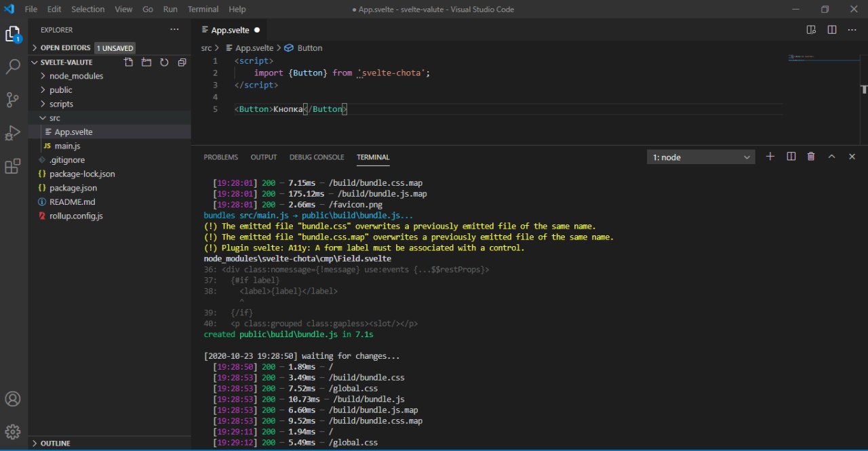Create a new terminal with plus icon

pos(770,157)
